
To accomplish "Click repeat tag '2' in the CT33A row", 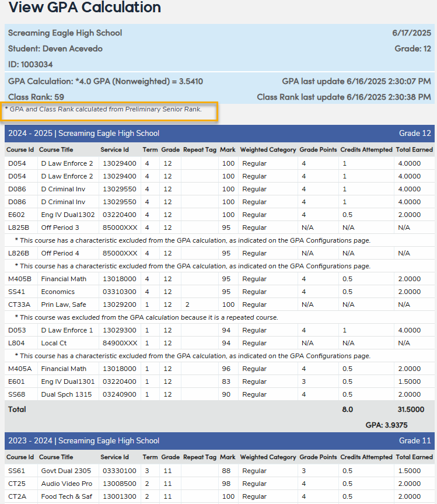I will (x=187, y=304).
